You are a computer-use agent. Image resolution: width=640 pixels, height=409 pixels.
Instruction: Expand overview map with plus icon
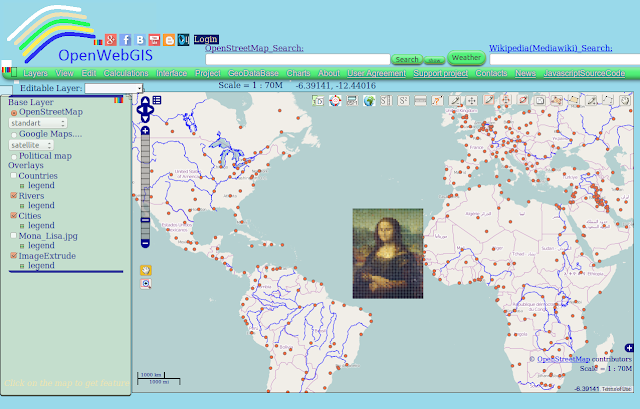[629, 348]
